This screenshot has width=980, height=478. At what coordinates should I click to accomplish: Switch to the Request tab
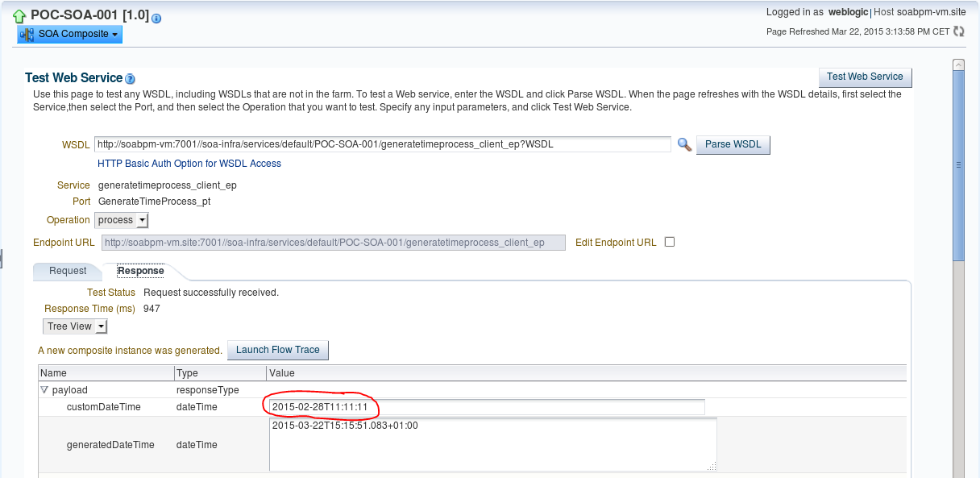click(x=67, y=272)
